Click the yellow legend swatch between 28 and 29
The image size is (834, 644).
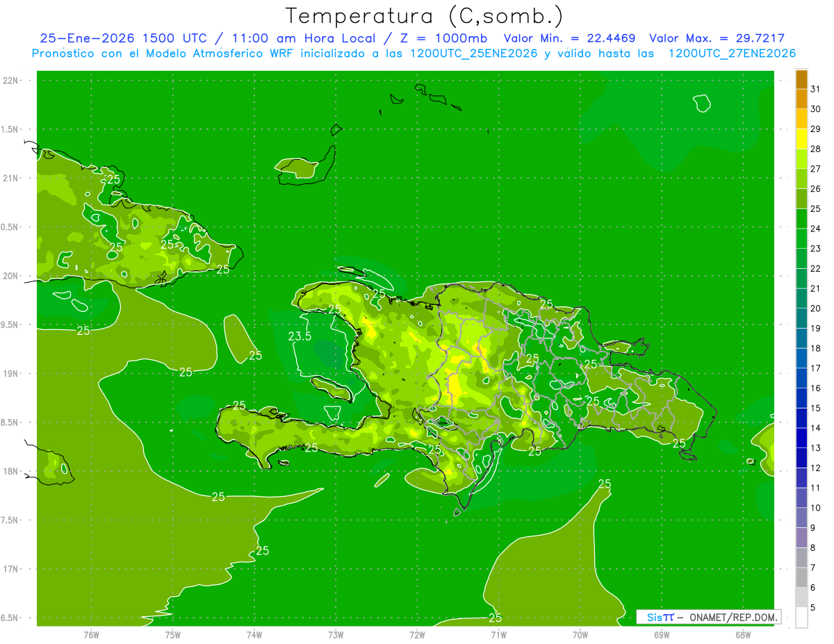click(801, 139)
